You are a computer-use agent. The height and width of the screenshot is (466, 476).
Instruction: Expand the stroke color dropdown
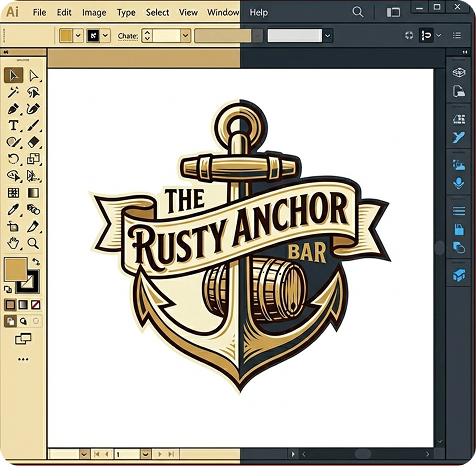pyautogui.click(x=106, y=35)
